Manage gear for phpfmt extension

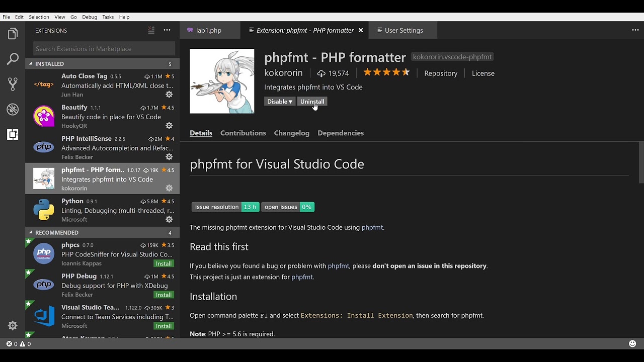[x=169, y=188]
